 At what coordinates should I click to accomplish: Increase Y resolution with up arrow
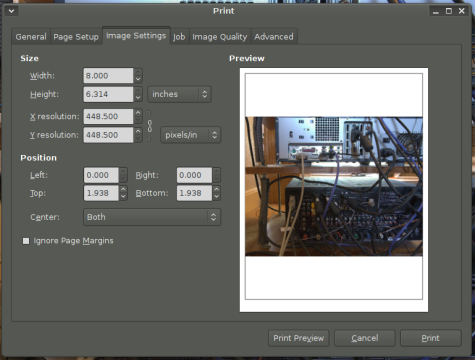(x=138, y=131)
